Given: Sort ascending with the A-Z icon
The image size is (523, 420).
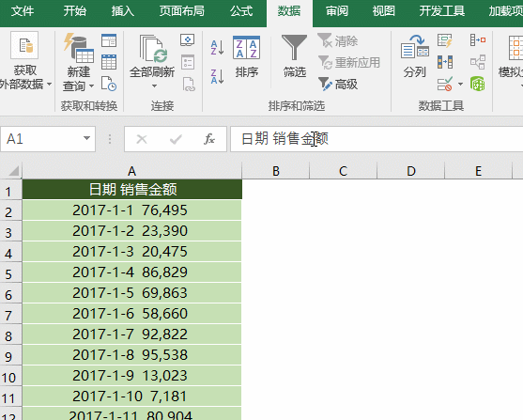Looking at the screenshot, I should (x=217, y=47).
